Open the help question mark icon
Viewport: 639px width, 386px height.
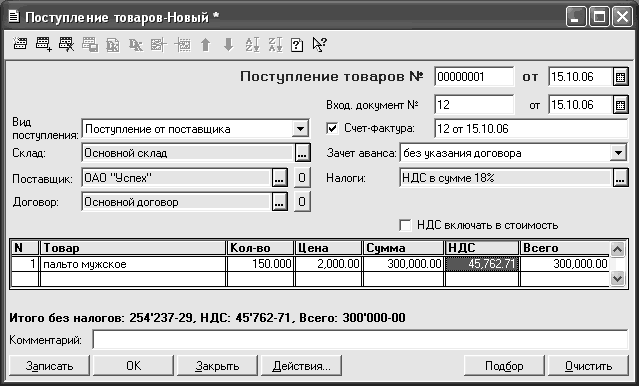click(297, 44)
